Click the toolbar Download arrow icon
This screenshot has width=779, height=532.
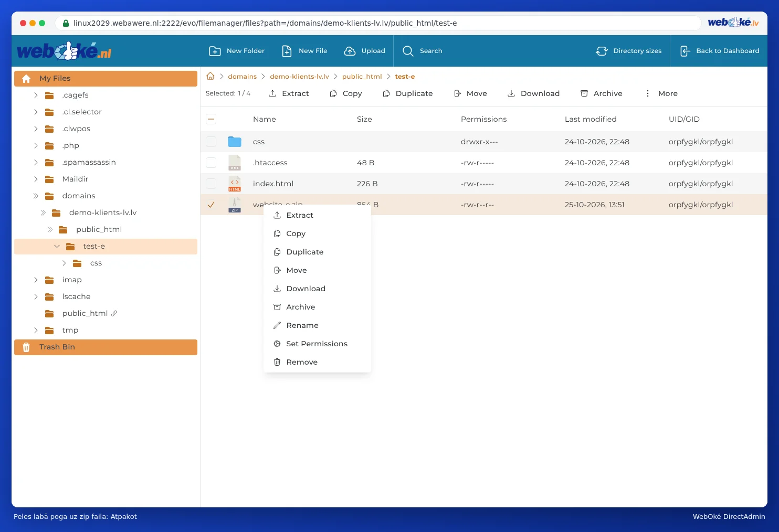pos(511,93)
